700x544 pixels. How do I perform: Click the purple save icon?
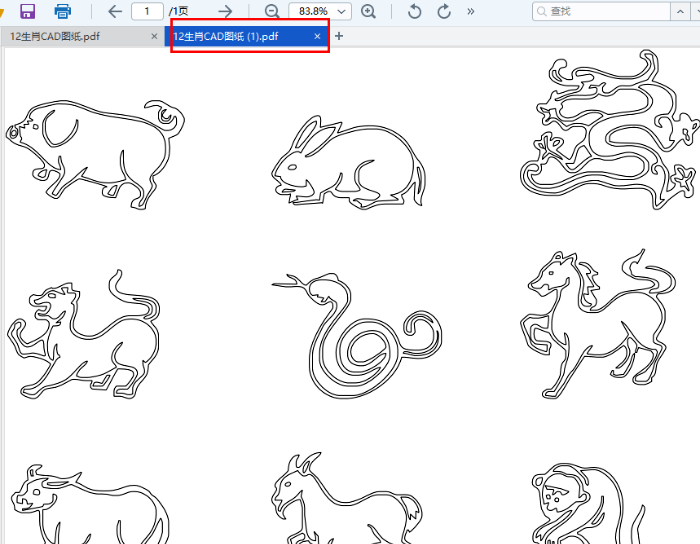coord(28,11)
